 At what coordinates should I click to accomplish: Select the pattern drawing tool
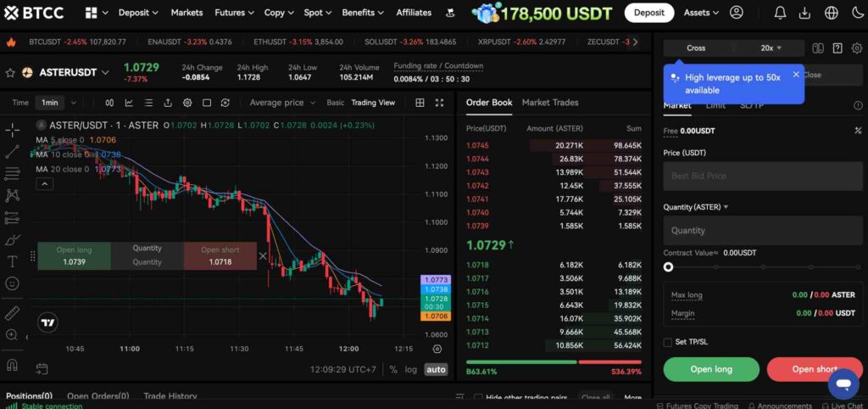click(x=12, y=195)
